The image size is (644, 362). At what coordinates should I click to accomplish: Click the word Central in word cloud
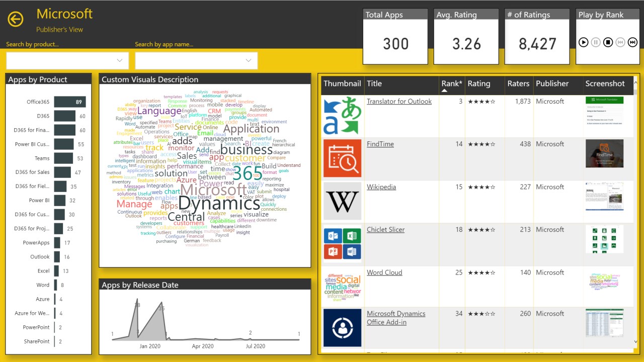[186, 217]
